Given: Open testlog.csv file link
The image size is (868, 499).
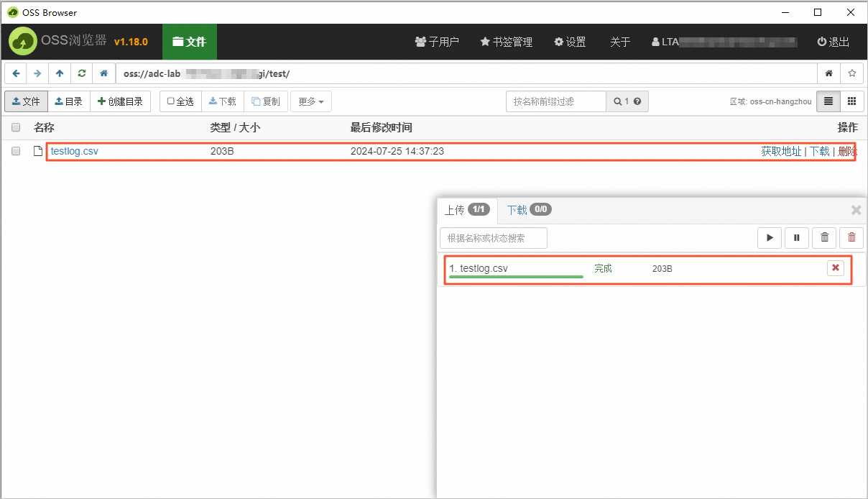Looking at the screenshot, I should tap(75, 151).
